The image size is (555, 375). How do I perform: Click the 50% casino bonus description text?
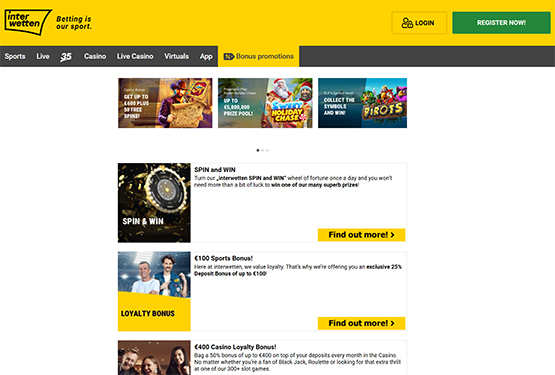click(297, 362)
